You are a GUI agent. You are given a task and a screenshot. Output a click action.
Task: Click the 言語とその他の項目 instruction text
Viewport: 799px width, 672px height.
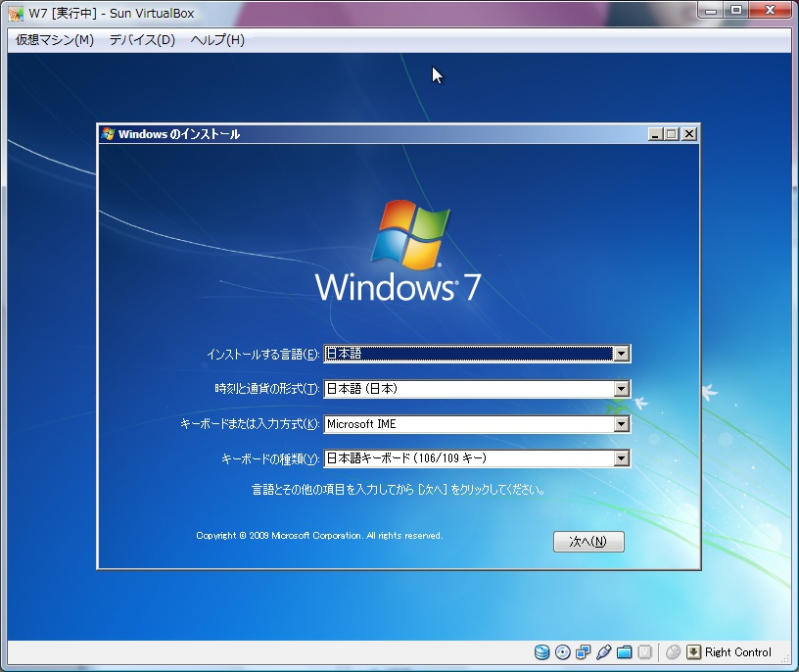[x=398, y=490]
